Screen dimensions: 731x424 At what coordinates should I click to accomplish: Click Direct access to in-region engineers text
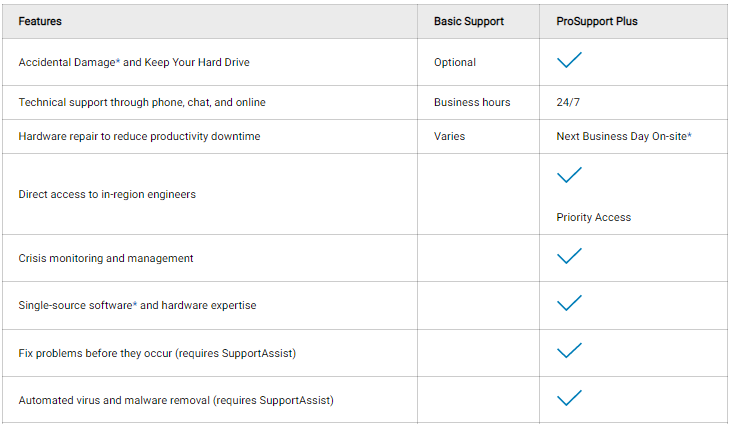pyautogui.click(x=107, y=195)
